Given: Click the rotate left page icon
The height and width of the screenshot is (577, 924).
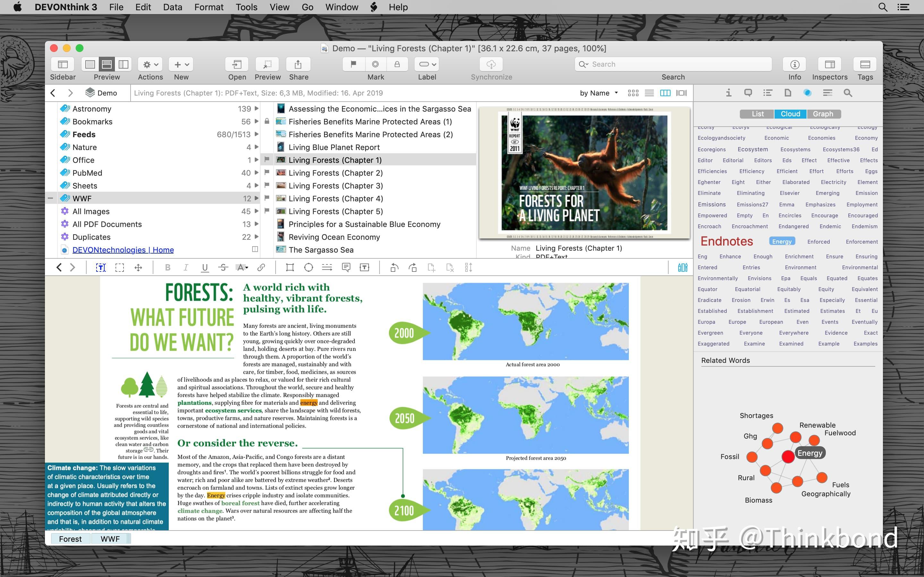Looking at the screenshot, I should (x=394, y=268).
